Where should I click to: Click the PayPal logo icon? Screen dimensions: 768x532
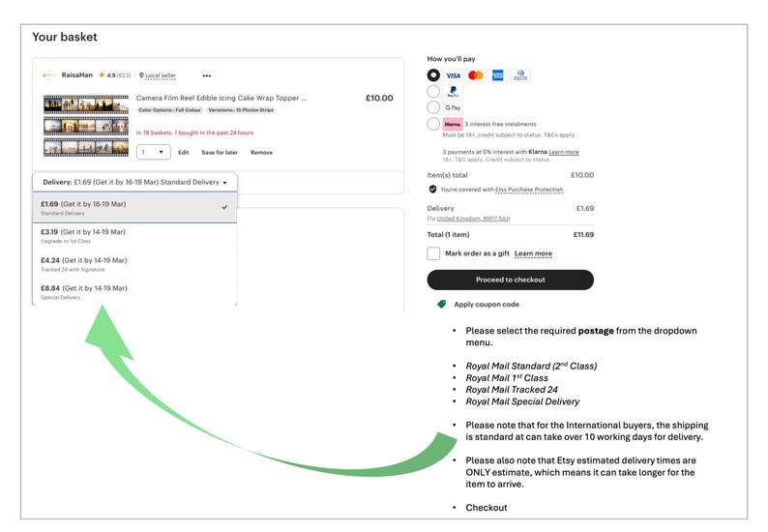(x=453, y=91)
